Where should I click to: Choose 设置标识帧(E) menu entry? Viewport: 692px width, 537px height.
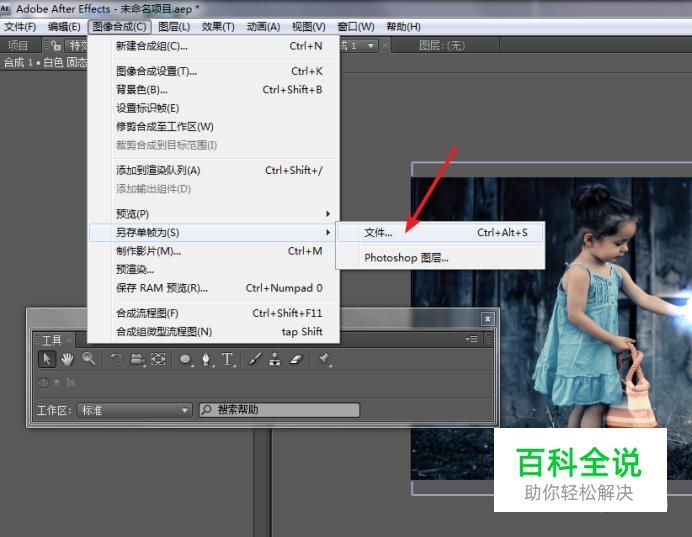click(x=214, y=108)
